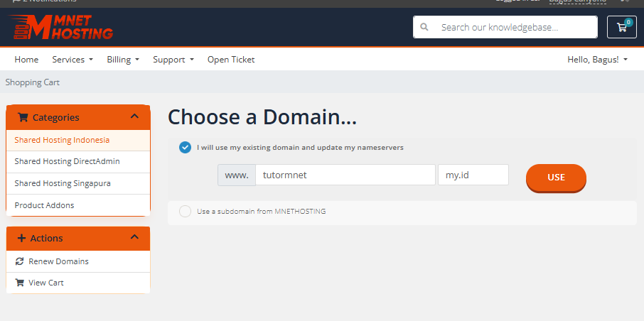Viewport: 644px width, 321px height.
Task: Go to Home in navigation bar
Action: point(26,60)
